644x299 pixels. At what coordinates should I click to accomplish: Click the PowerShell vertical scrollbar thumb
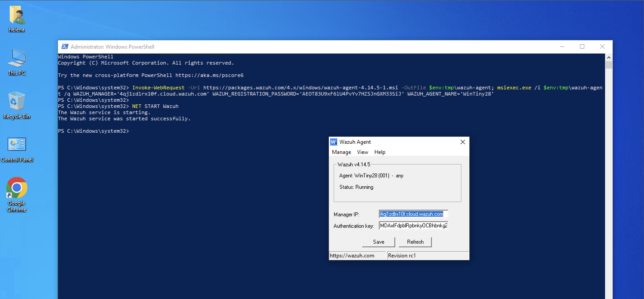click(608, 65)
